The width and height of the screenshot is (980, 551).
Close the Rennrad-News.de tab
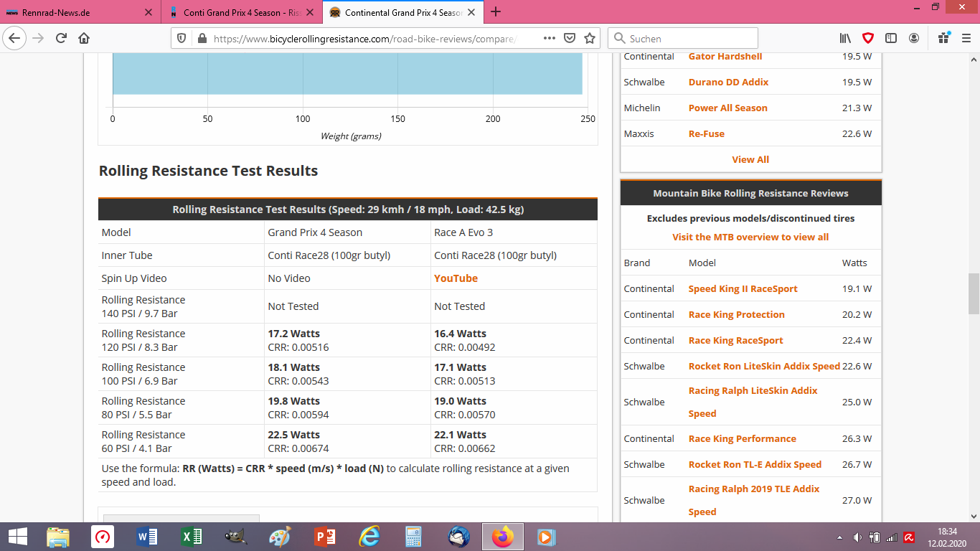(x=149, y=12)
